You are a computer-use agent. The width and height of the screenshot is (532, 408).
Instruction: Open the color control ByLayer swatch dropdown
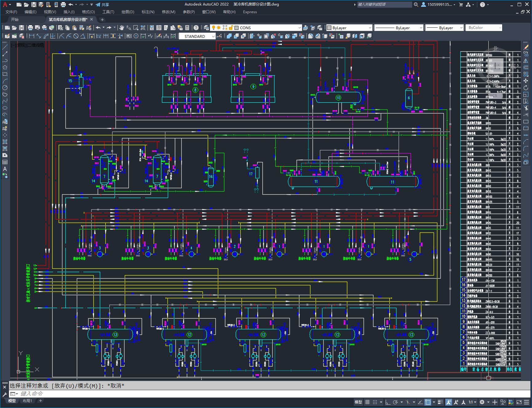[x=349, y=28]
